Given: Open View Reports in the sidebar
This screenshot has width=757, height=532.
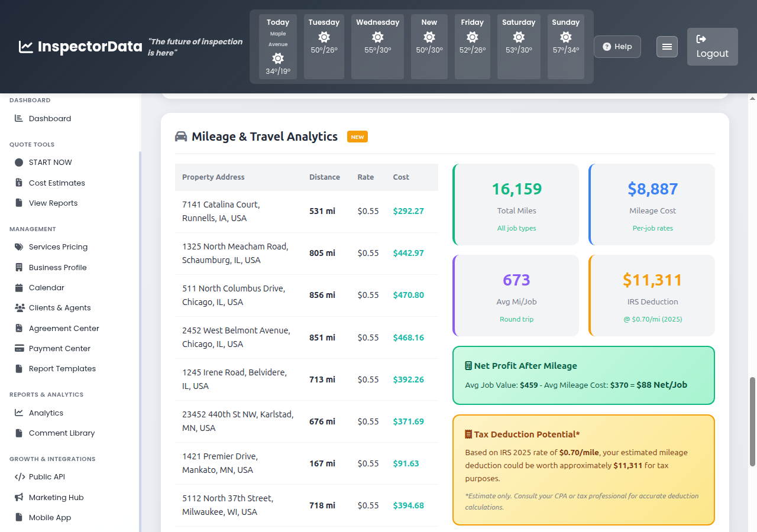Looking at the screenshot, I should (18, 203).
